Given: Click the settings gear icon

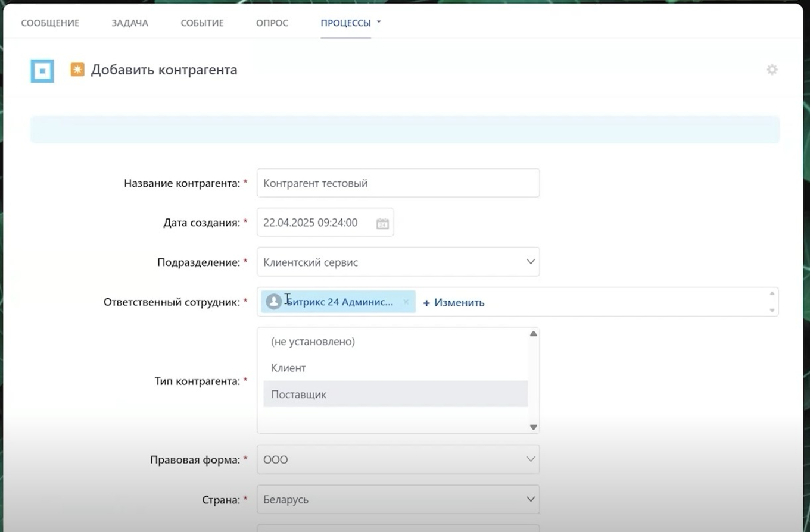Looking at the screenshot, I should tap(772, 70).
